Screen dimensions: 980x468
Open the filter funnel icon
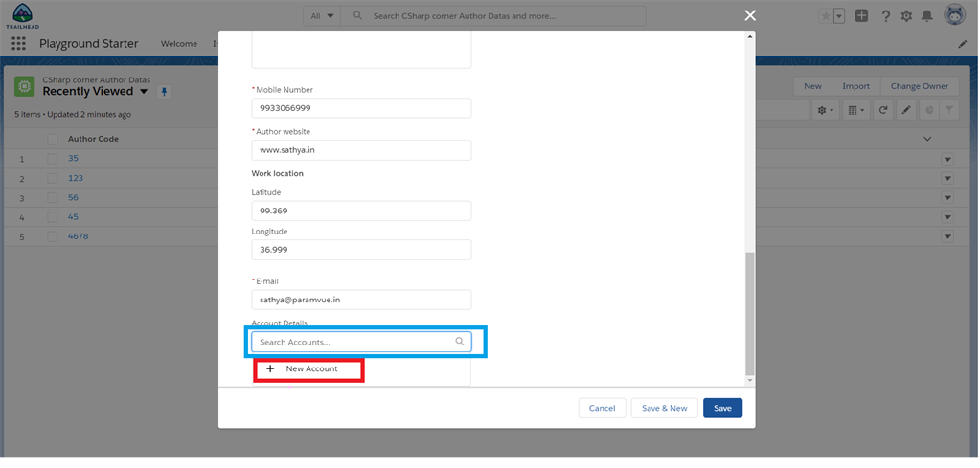tap(949, 110)
